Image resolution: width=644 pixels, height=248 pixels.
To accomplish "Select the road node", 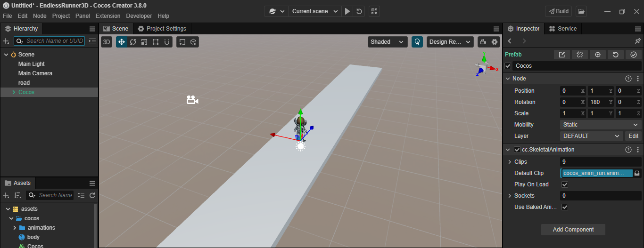I will [x=24, y=83].
